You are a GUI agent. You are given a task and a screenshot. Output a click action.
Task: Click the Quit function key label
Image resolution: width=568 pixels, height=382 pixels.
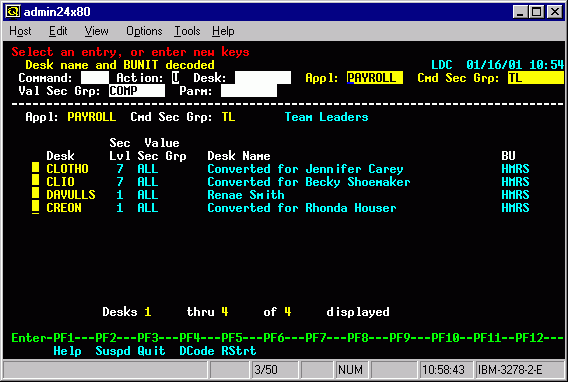pos(151,351)
